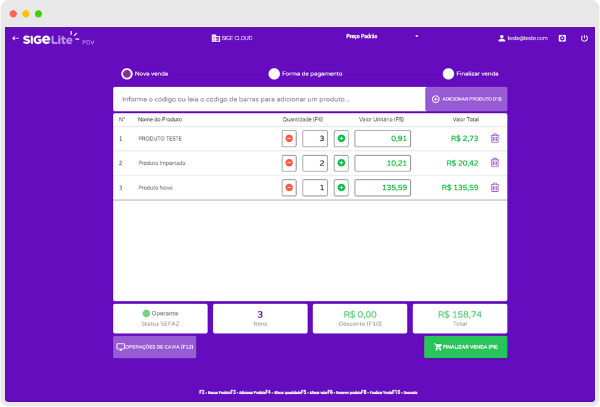The image size is (600, 407).
Task: Click the Desconto (F10) box
Action: (x=359, y=318)
